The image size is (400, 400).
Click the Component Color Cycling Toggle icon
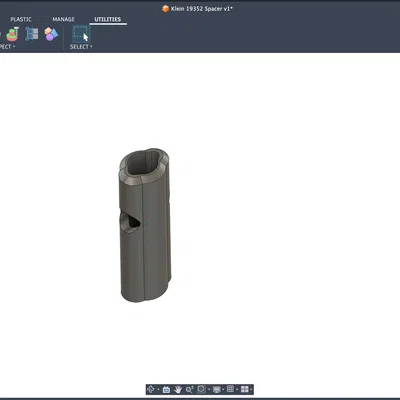[32, 34]
